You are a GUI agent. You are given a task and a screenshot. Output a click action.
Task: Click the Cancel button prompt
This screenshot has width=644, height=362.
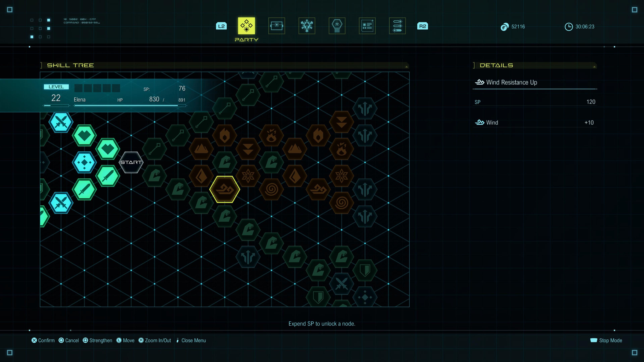click(69, 340)
